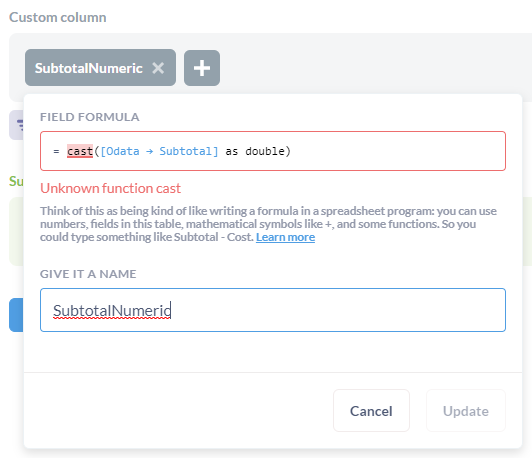
Task: Click the "Unknown function cast" error message
Action: (110, 188)
